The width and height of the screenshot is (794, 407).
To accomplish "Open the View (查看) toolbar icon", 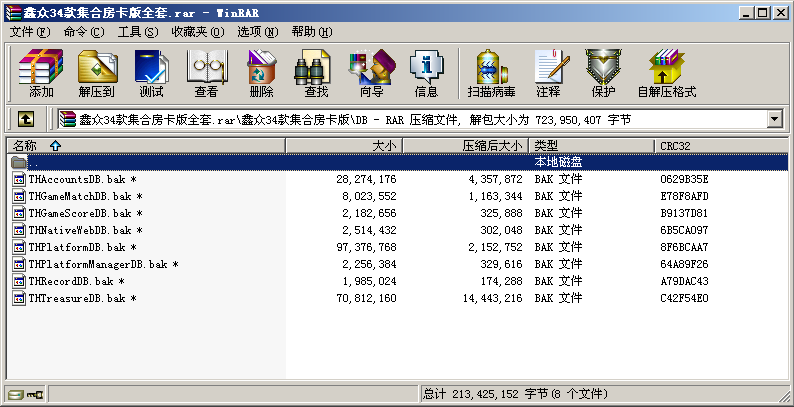I will (206, 74).
